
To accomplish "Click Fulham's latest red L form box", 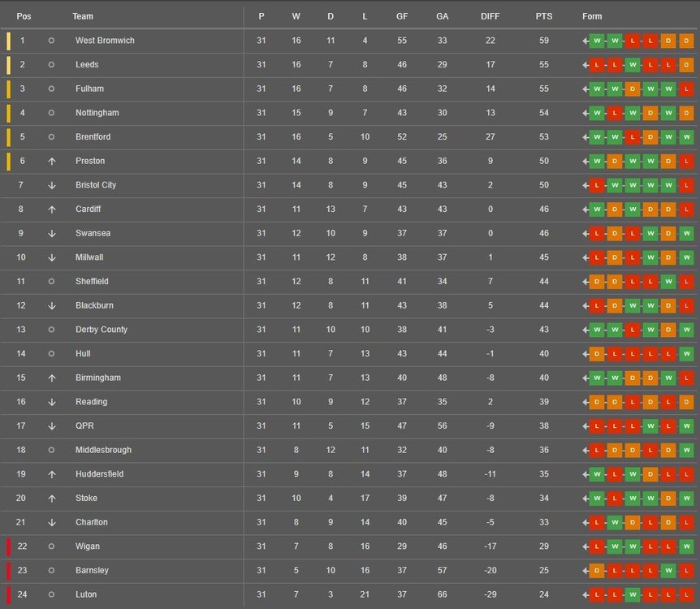I will (687, 89).
